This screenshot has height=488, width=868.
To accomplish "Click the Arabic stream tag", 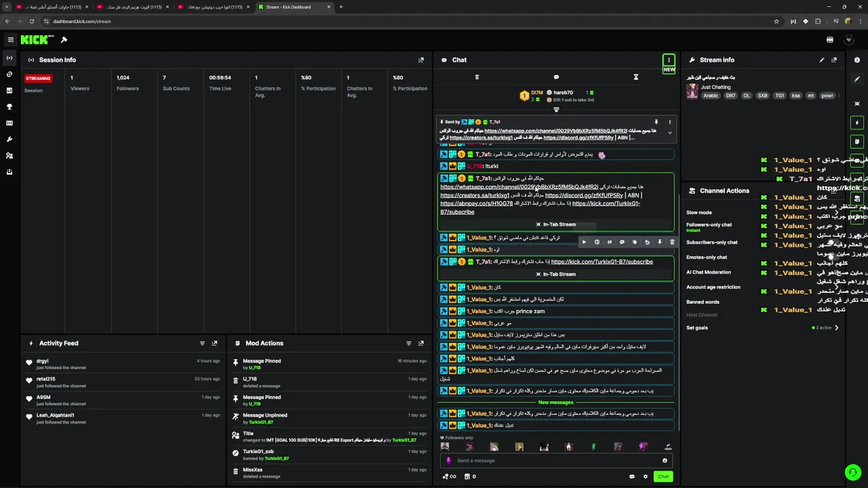I will pos(711,96).
